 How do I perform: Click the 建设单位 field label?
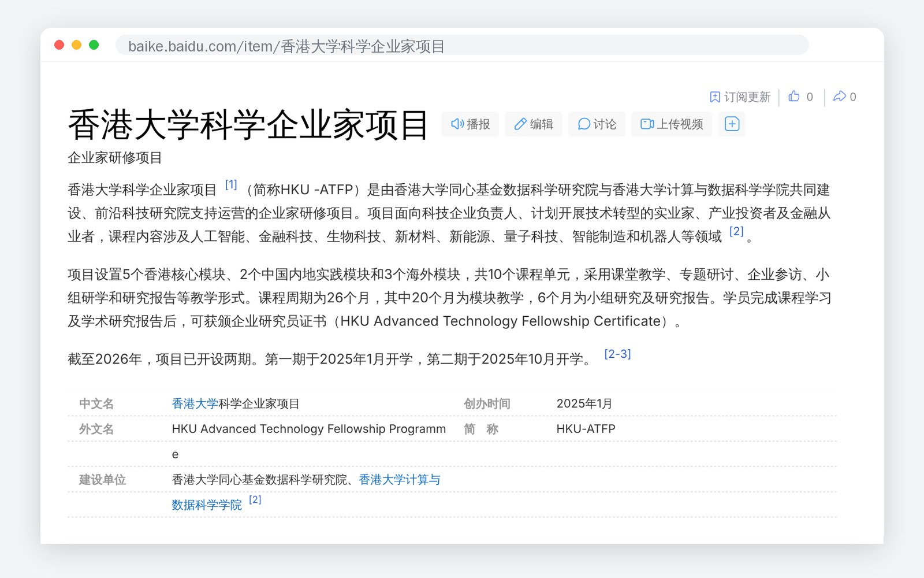point(102,480)
